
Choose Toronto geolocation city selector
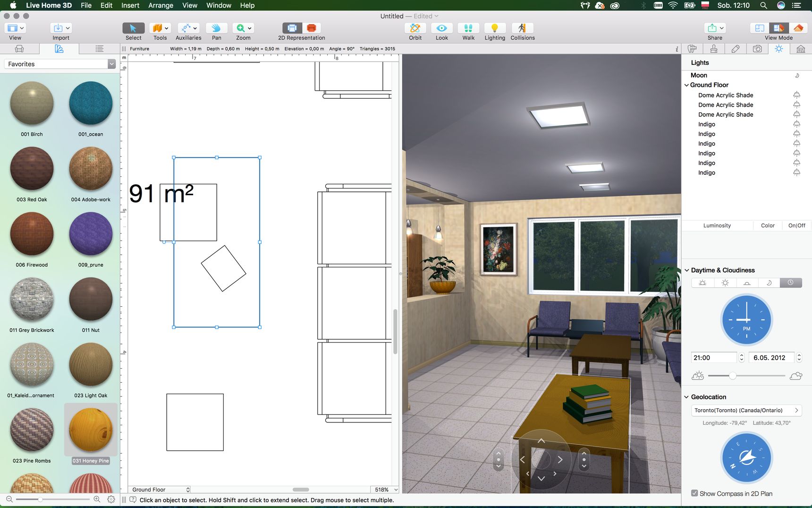(746, 410)
